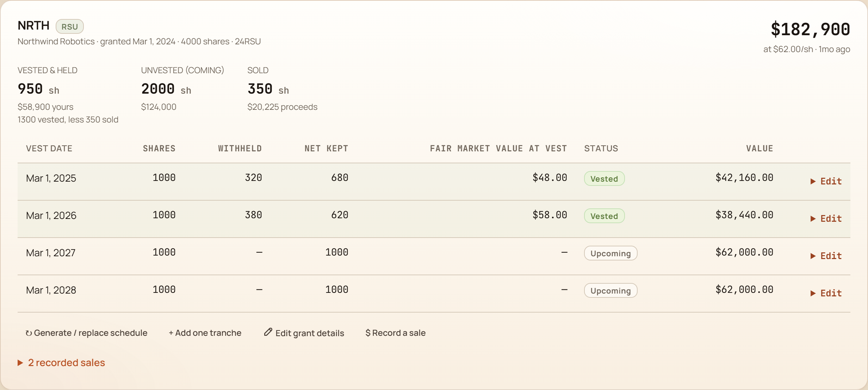This screenshot has width=868, height=390.
Task: Click the $48.00 fair market value
Action: point(550,178)
